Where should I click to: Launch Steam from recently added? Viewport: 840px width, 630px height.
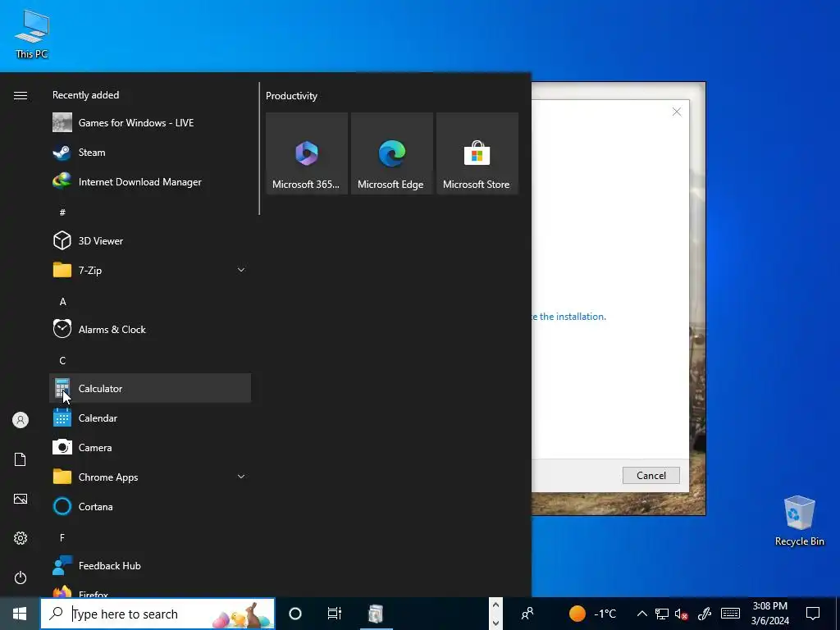point(150,152)
